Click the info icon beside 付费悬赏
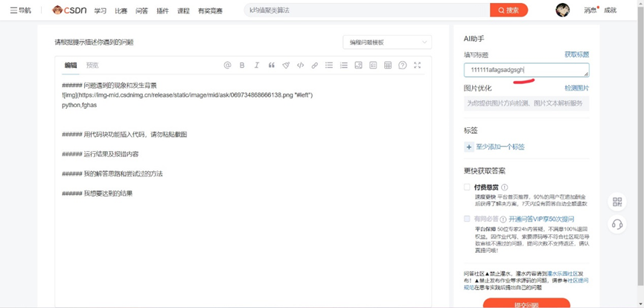The width and height of the screenshot is (644, 308). tap(504, 187)
